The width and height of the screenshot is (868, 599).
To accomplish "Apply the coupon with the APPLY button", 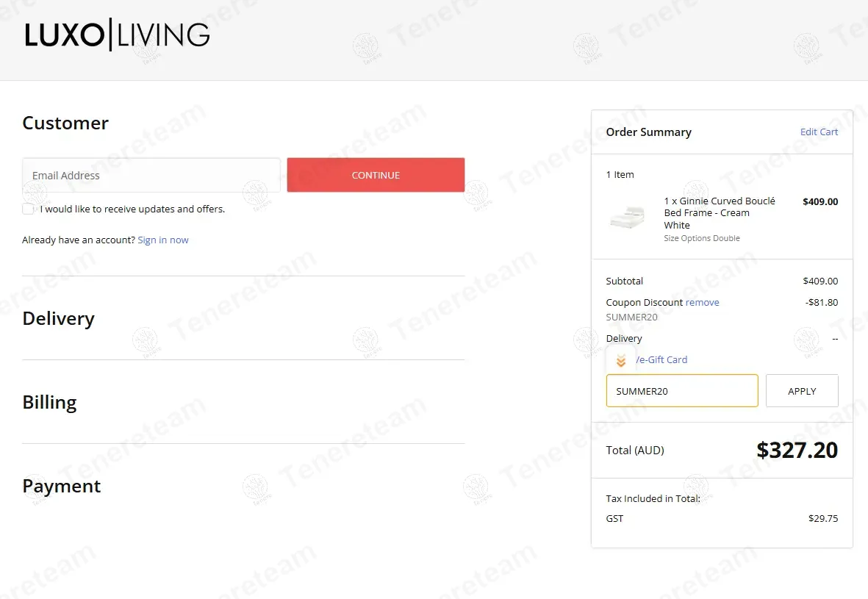I will tap(802, 391).
